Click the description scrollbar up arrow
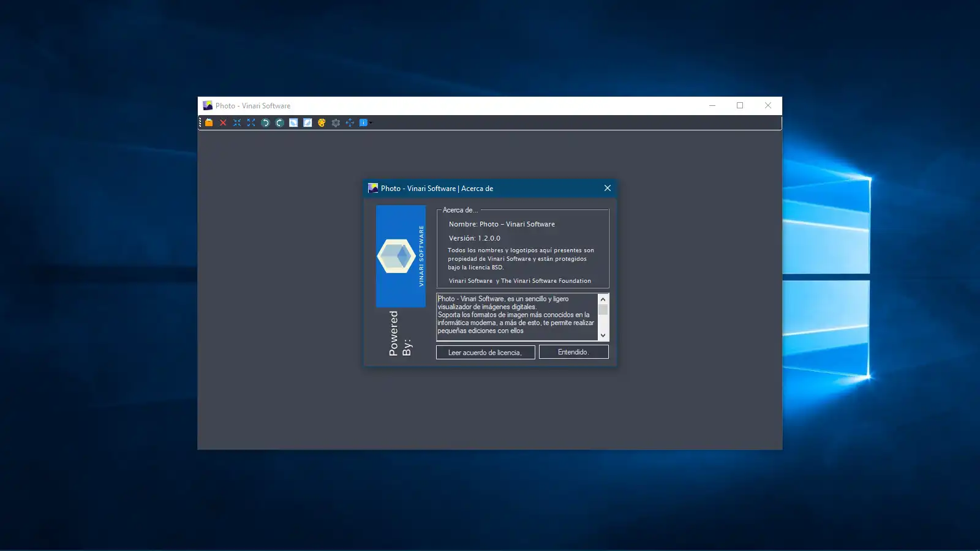Screen dimensions: 980x551 tap(603, 299)
